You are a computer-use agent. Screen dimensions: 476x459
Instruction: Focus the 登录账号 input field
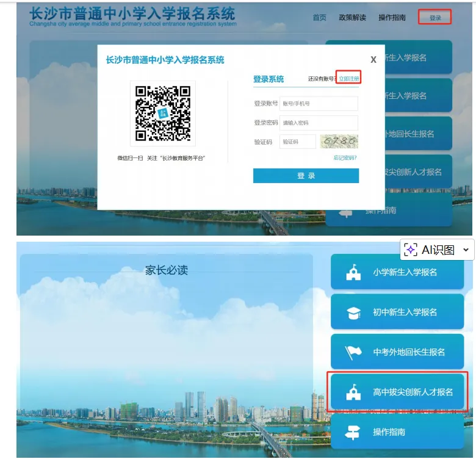pos(319,104)
